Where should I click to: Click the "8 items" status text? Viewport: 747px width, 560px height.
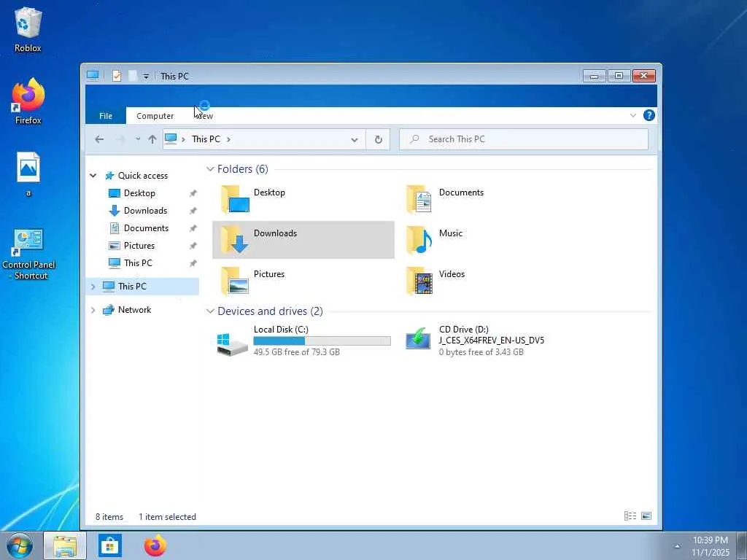click(109, 517)
